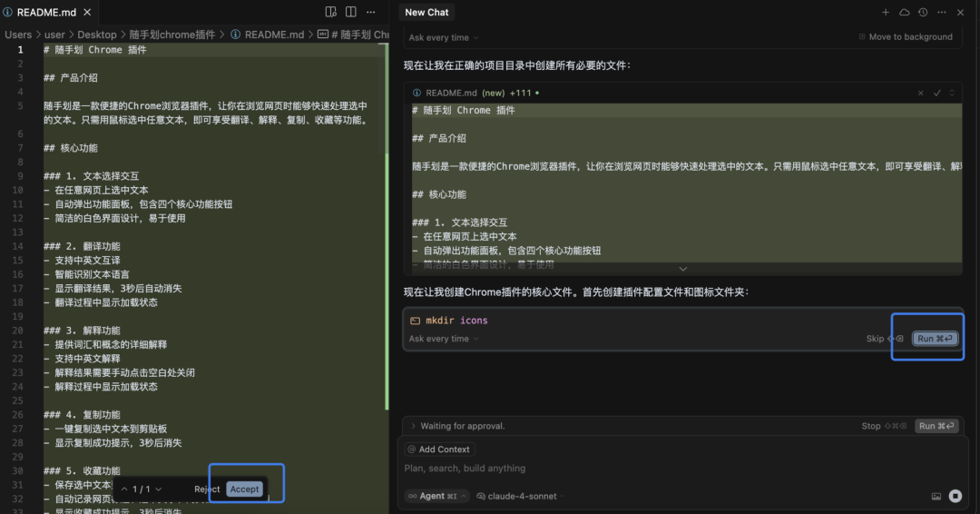
Task: Open 'Ask every time' dropdown under mkdir
Action: (444, 339)
